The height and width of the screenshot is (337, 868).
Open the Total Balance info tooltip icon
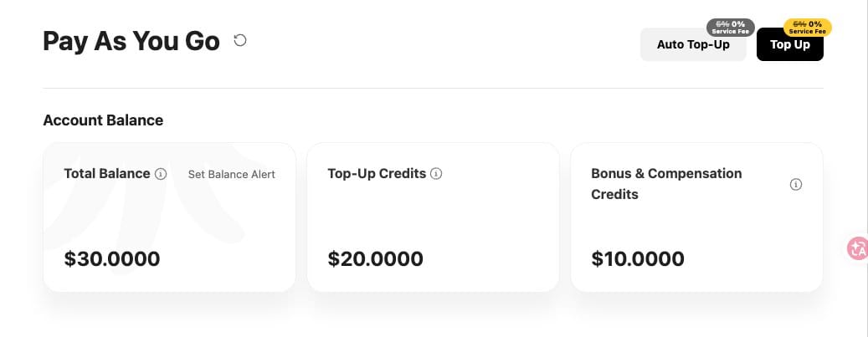[x=161, y=174]
